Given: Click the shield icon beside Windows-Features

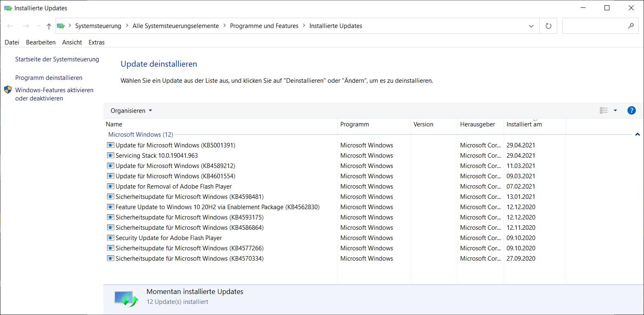Looking at the screenshot, I should 8,90.
